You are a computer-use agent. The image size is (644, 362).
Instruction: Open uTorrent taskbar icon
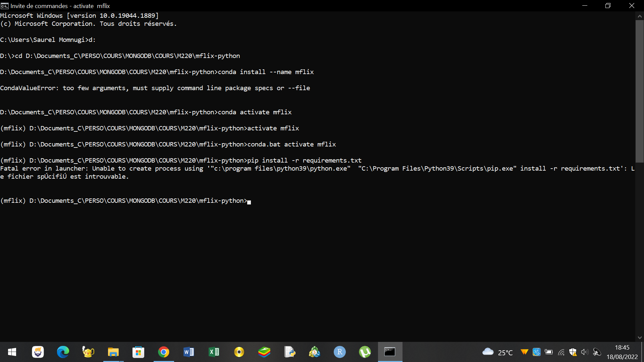tap(365, 352)
